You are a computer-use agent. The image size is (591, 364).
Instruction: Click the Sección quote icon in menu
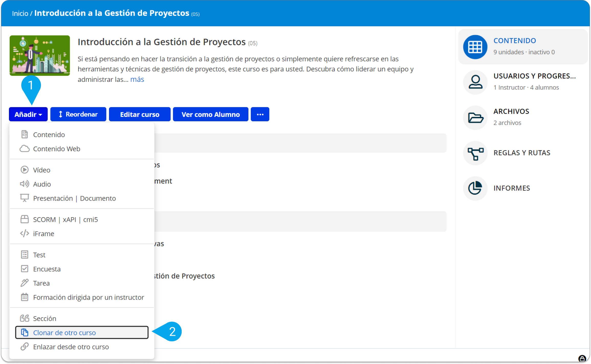pos(25,318)
